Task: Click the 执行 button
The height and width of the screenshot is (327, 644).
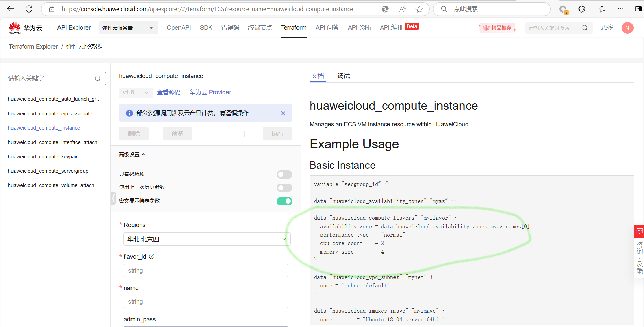Action: 278,134
